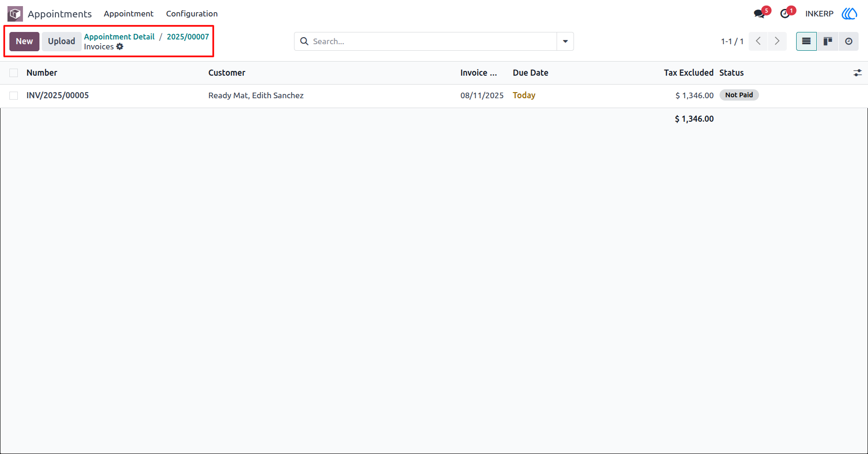
Task: Click the New button
Action: tap(24, 41)
